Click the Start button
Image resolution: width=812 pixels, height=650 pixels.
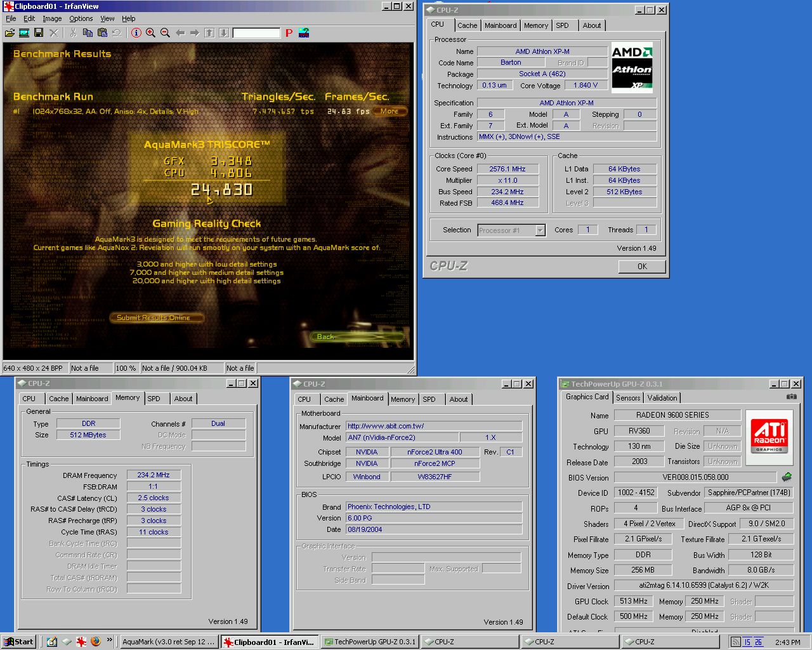click(18, 642)
